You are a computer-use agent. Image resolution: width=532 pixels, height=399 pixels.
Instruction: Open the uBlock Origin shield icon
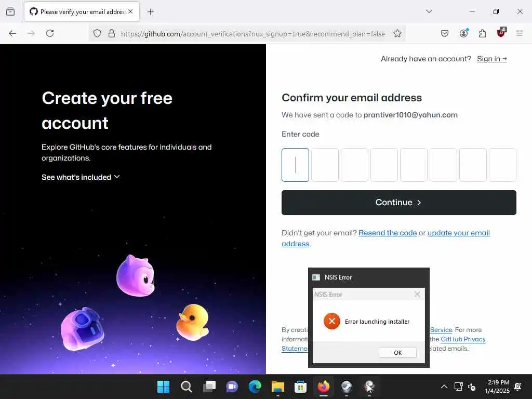(x=501, y=33)
